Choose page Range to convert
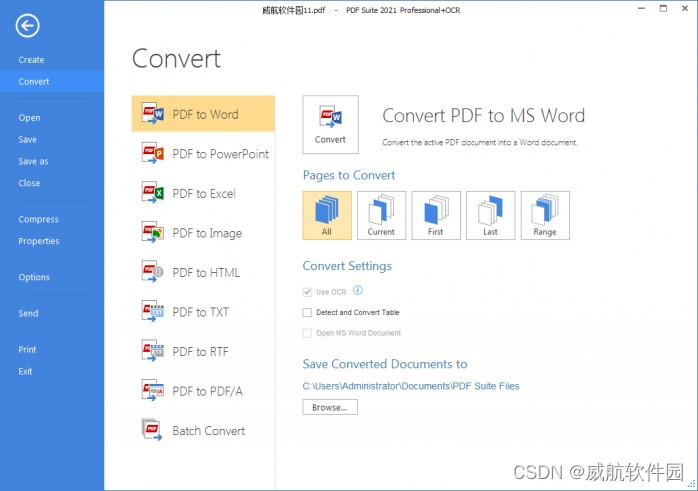This screenshot has width=698, height=491. (x=545, y=215)
